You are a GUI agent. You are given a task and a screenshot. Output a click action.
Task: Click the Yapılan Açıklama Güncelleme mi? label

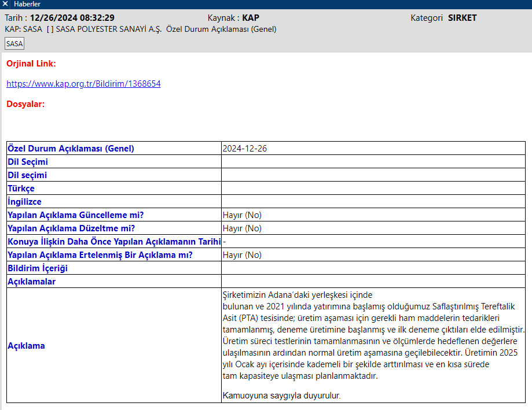coord(76,215)
